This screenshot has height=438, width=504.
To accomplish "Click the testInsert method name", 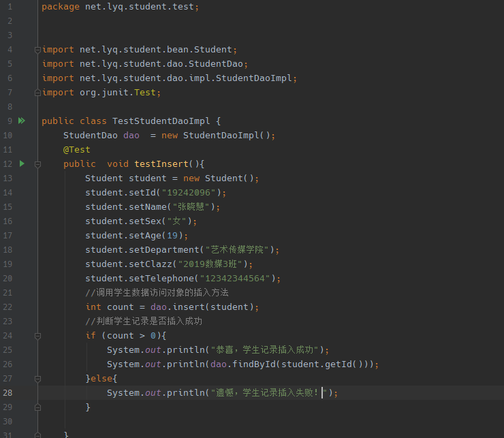I will (x=161, y=164).
